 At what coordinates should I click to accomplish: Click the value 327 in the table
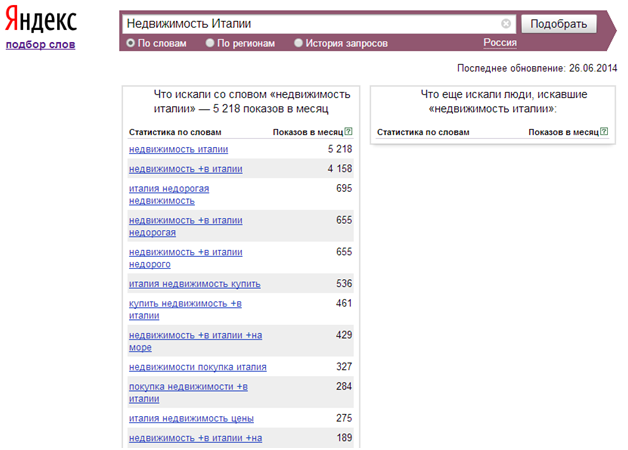(344, 366)
